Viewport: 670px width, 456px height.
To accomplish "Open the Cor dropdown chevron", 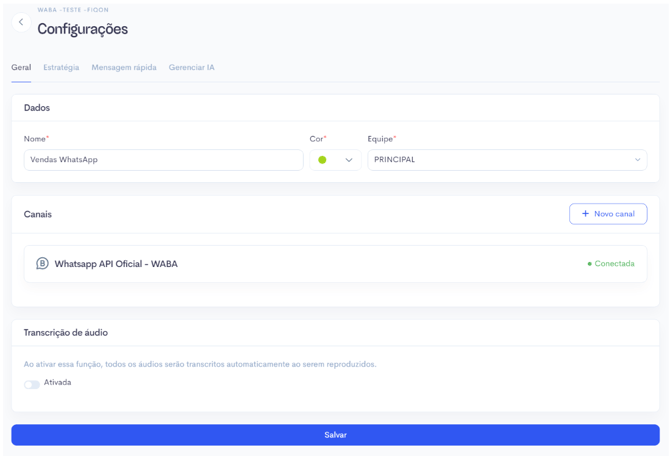I will (349, 160).
